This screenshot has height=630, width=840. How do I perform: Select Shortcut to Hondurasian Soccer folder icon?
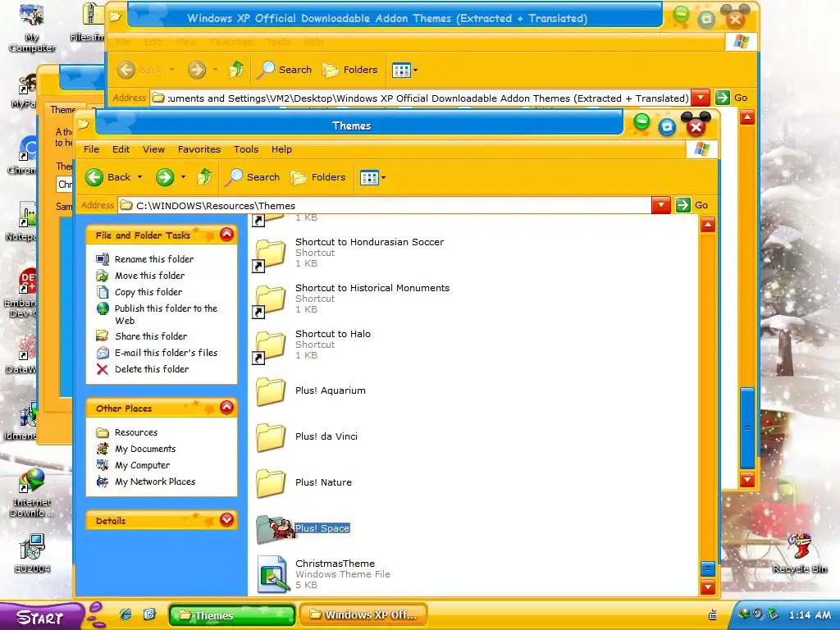[x=269, y=254]
